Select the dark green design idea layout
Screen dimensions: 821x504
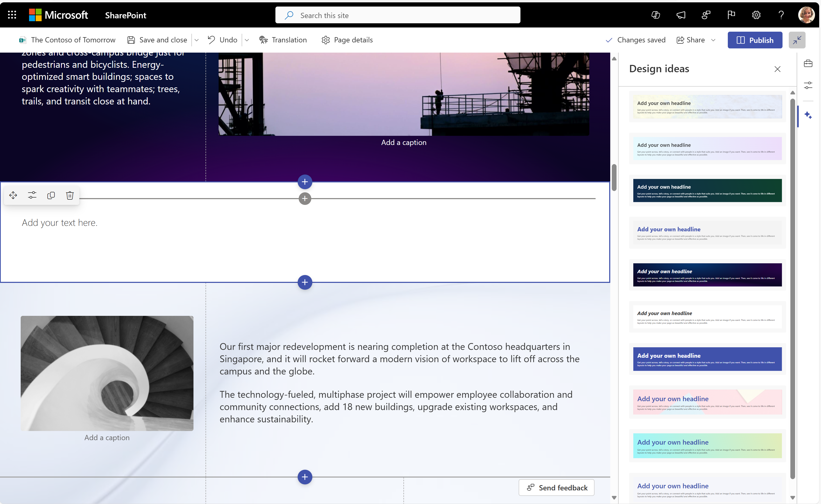pyautogui.click(x=707, y=190)
